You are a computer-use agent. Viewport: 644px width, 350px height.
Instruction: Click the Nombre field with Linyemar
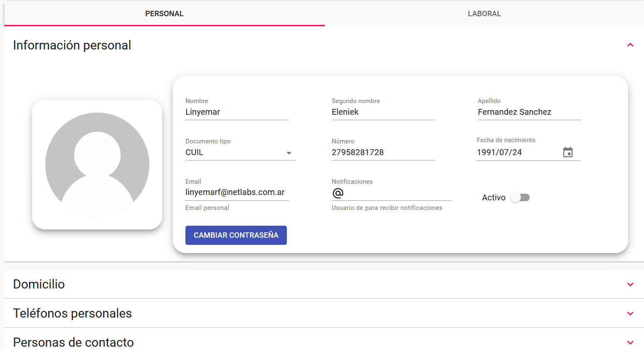click(237, 112)
